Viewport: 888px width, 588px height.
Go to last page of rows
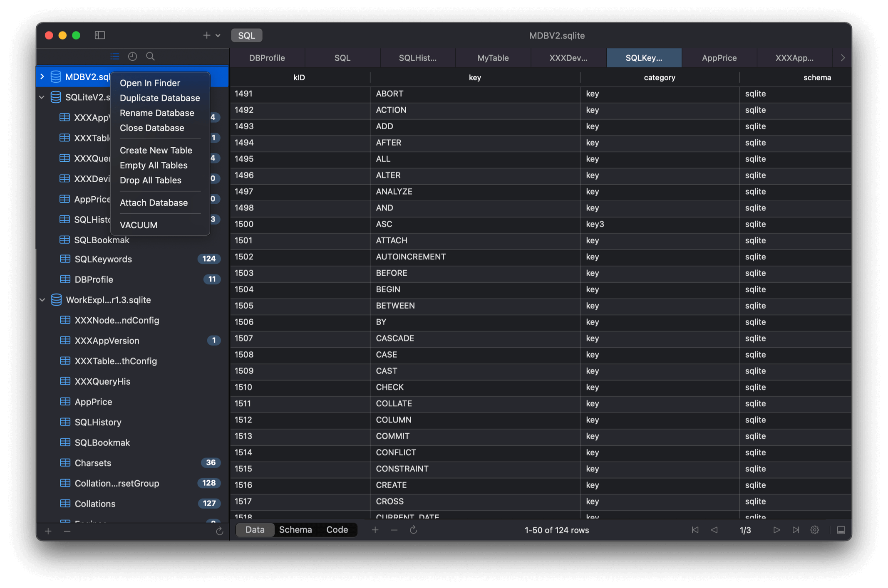tap(796, 530)
